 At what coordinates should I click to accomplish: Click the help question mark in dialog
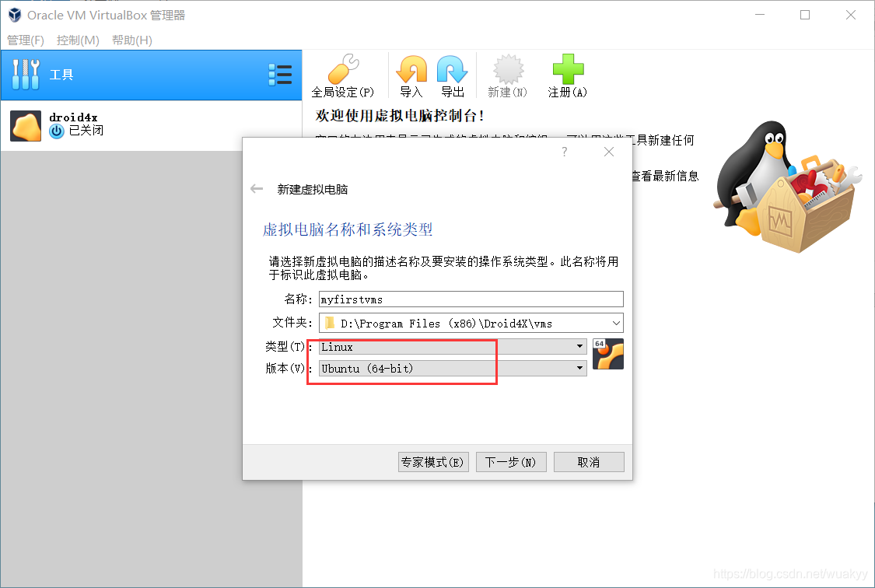[564, 152]
